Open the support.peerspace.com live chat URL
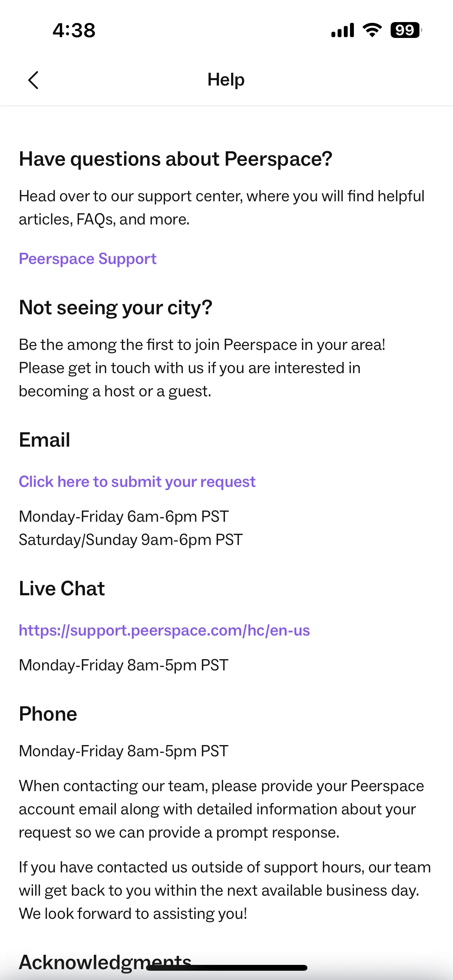Viewport: 453px width, 980px height. [x=164, y=630]
